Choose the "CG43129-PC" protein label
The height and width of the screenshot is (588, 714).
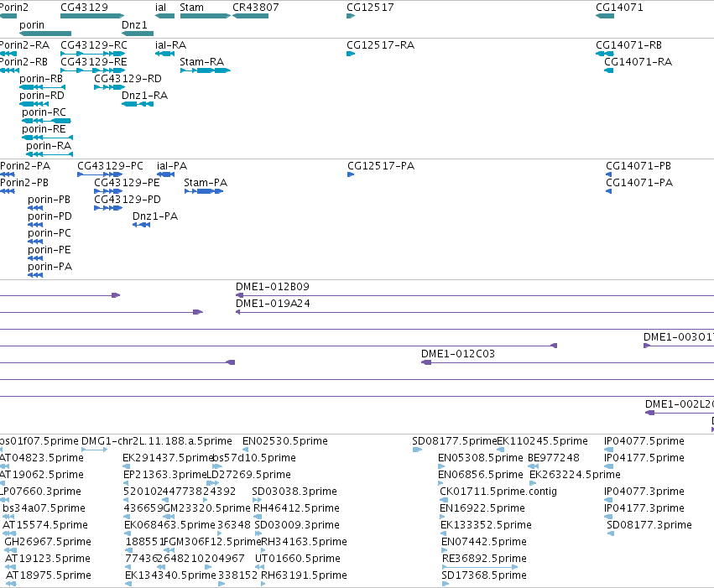(110, 166)
